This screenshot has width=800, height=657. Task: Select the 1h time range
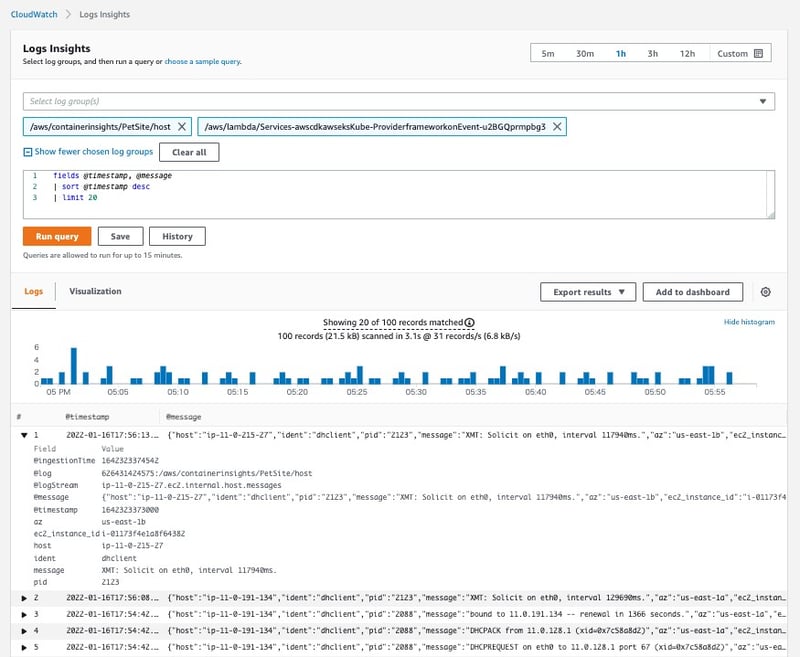[620, 54]
